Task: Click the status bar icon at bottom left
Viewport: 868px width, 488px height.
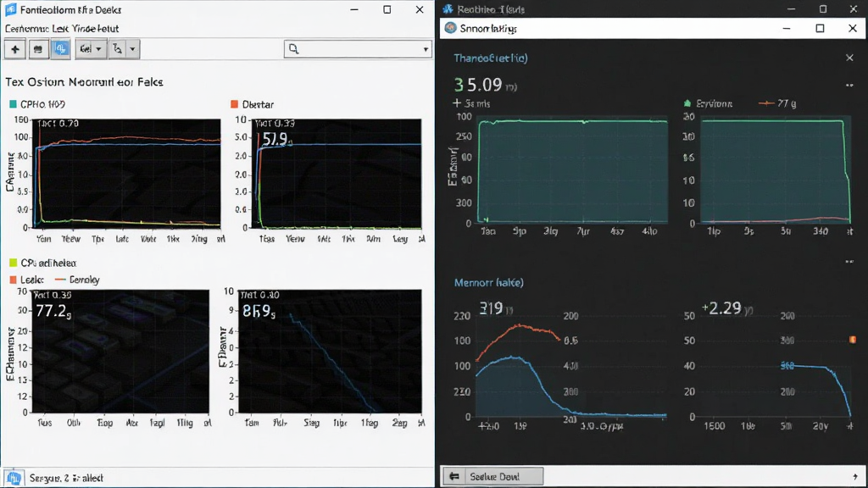Action: pos(14,478)
